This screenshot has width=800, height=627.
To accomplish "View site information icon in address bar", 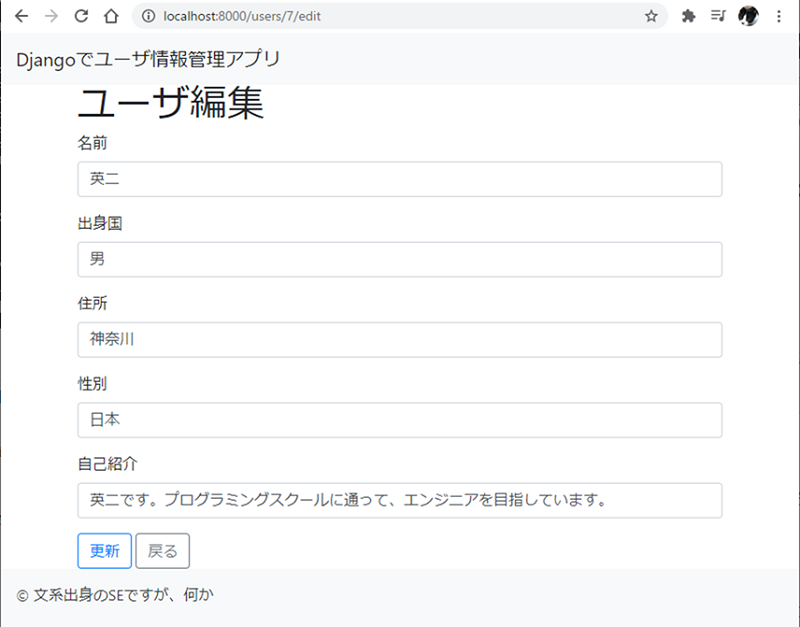I will point(148,16).
